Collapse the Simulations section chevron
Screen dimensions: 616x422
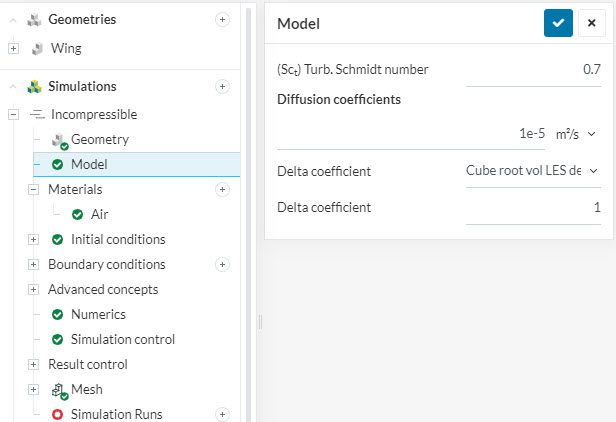pyautogui.click(x=13, y=87)
